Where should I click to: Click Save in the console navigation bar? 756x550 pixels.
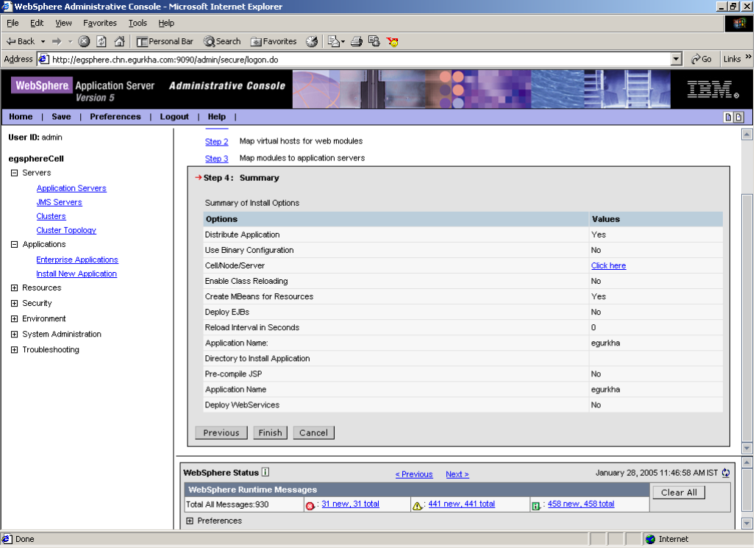[x=61, y=117]
